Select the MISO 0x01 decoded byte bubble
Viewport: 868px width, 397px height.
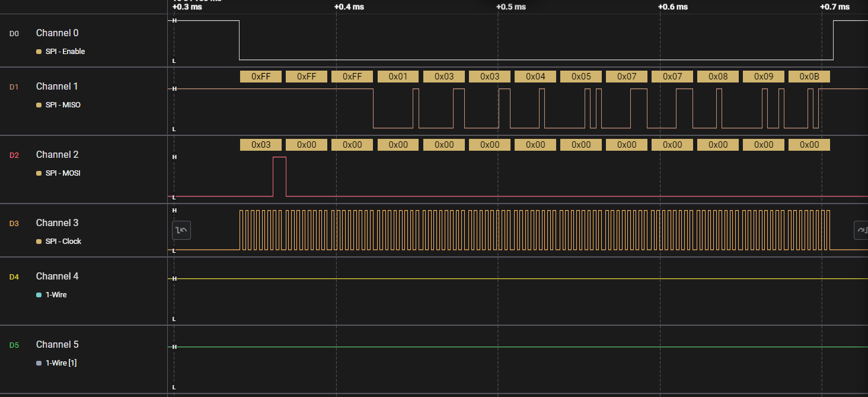tap(398, 77)
